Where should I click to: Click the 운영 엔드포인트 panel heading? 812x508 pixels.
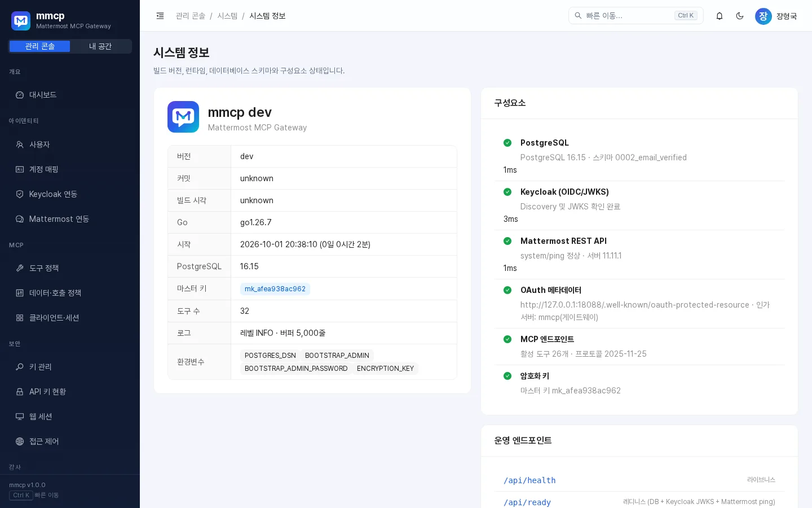(x=523, y=440)
